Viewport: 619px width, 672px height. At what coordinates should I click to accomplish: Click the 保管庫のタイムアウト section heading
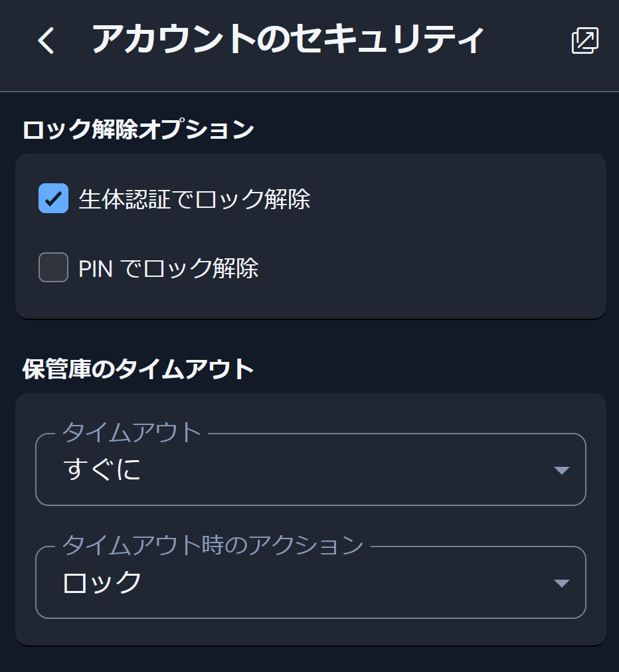tap(138, 369)
